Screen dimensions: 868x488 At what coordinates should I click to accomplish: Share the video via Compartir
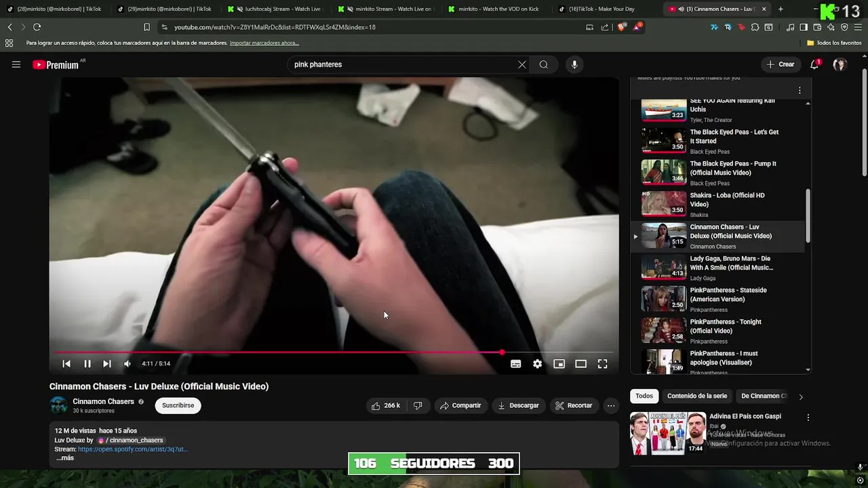tap(460, 405)
